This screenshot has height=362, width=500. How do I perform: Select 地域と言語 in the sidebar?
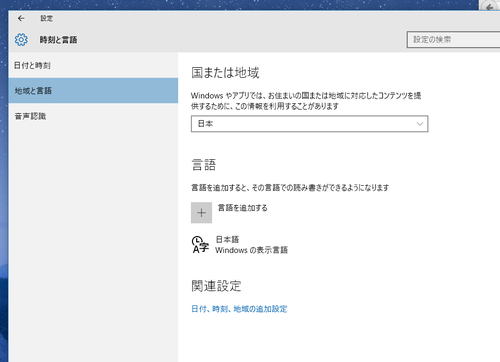point(93,91)
